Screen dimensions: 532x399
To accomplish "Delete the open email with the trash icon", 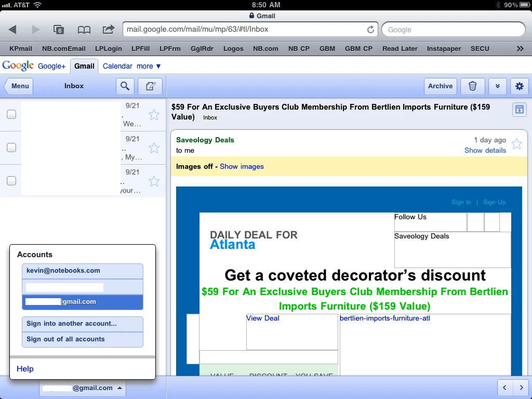I will pos(472,86).
